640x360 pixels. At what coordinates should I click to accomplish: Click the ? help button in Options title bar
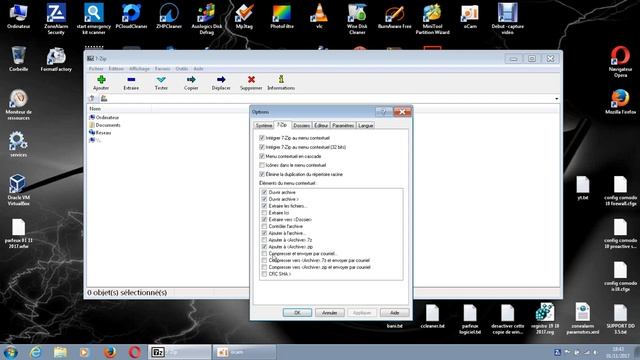pyautogui.click(x=383, y=111)
